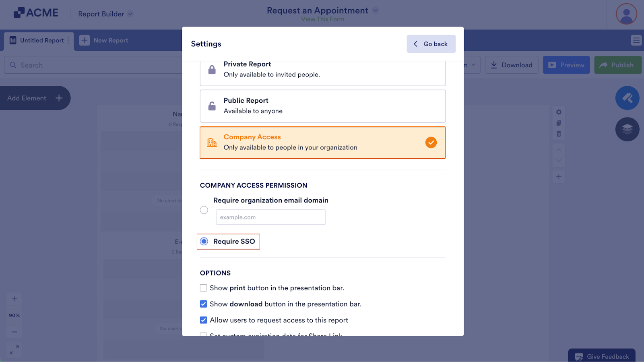This screenshot has width=644, height=362.
Task: Click Go back in Settings
Action: 431,44
